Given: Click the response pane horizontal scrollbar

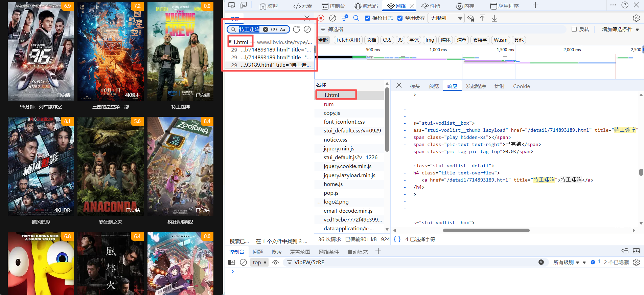Looking at the screenshot, I should pyautogui.click(x=486, y=230).
